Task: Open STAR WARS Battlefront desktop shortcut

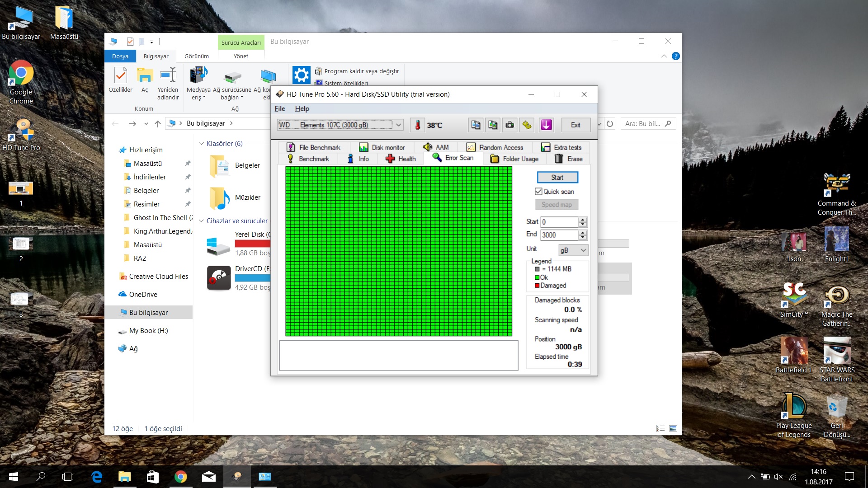Action: point(837,360)
